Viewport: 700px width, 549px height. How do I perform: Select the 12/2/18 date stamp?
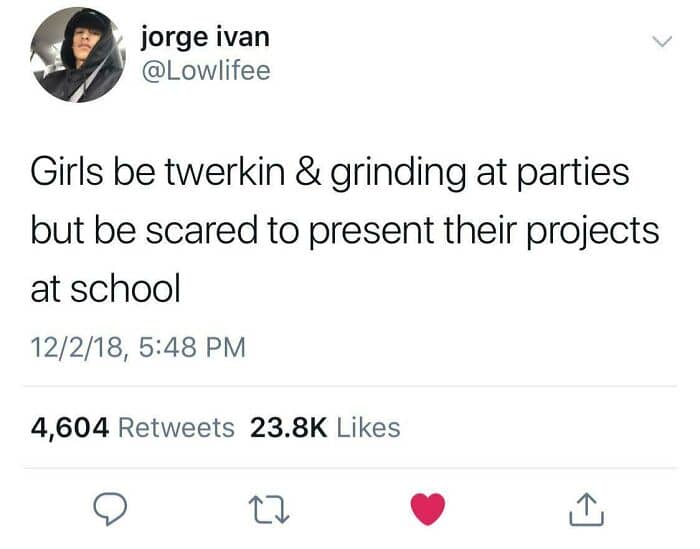tap(76, 348)
